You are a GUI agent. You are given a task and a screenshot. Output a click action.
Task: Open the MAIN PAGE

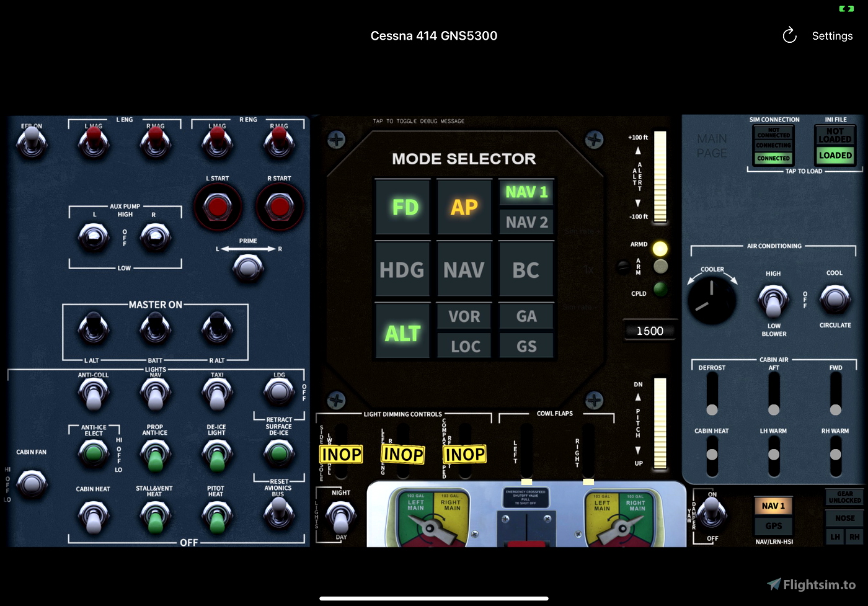712,146
